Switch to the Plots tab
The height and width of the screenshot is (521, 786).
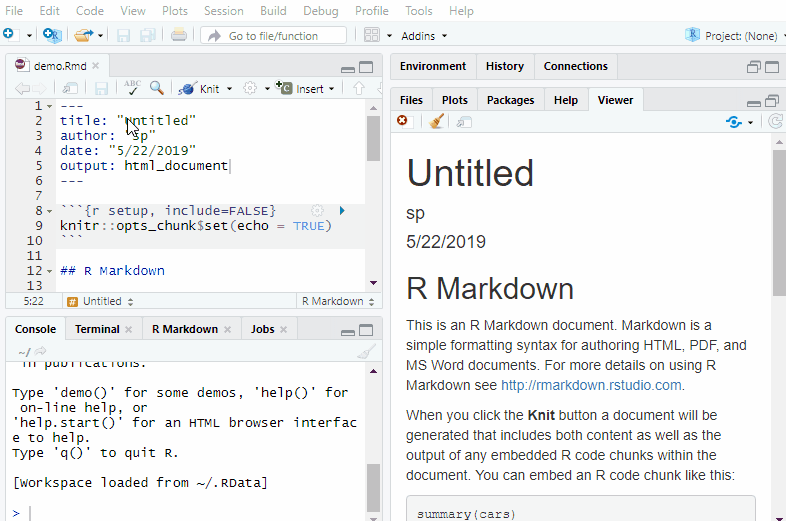(x=455, y=100)
